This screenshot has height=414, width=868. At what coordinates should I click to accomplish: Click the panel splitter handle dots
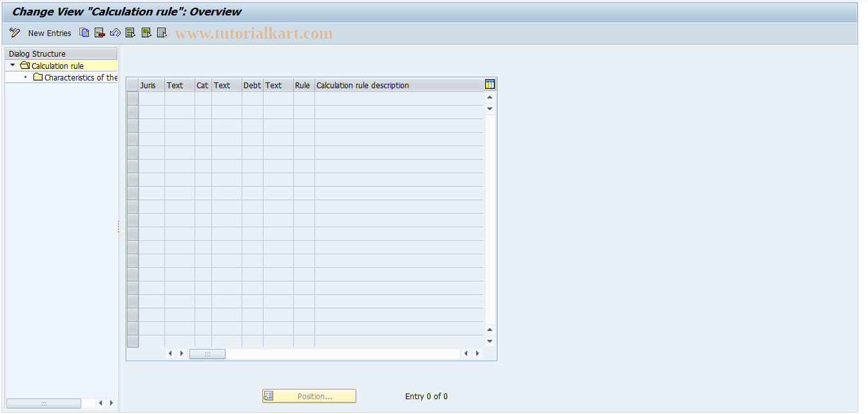(x=119, y=227)
